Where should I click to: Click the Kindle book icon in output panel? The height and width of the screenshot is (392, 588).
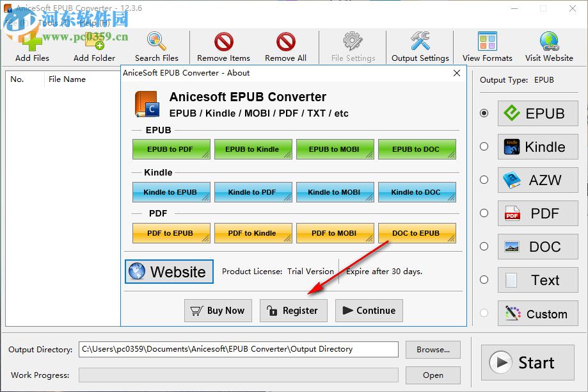[511, 147]
